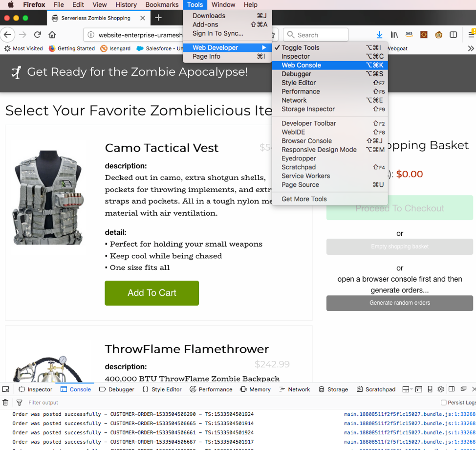
Task: Toggle responsive design mode icon in devtools
Action: coord(430,389)
